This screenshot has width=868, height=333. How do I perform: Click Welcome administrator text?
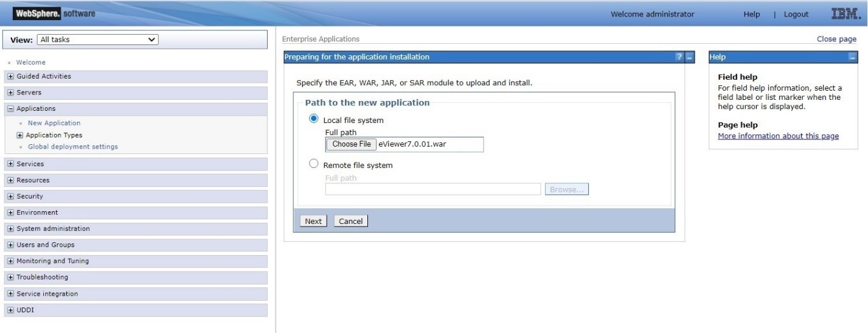652,15
